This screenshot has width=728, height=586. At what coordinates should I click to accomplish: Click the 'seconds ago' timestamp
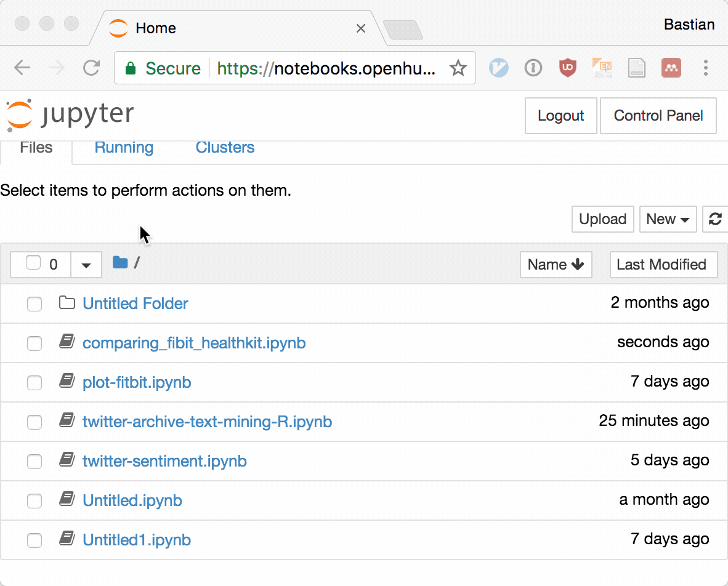click(663, 342)
